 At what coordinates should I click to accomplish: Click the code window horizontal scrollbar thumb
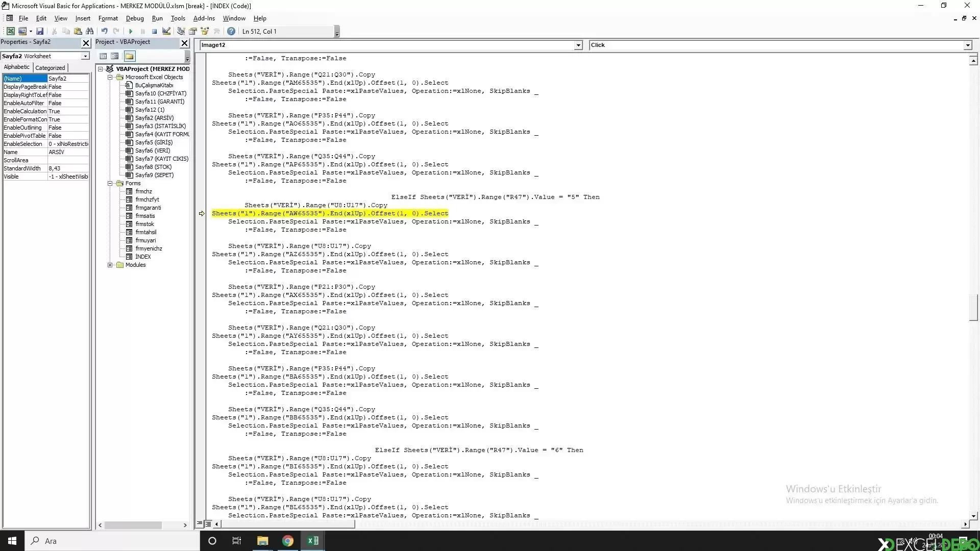[287, 524]
